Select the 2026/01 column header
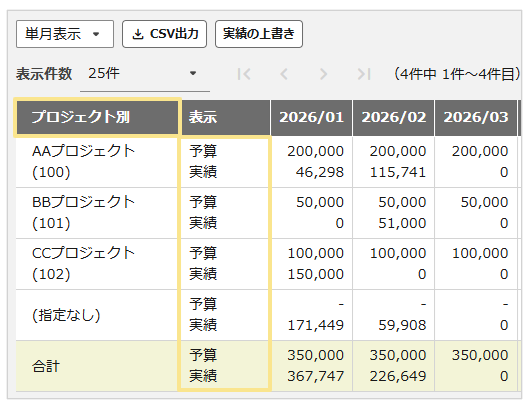The height and width of the screenshot is (406, 531). click(311, 117)
